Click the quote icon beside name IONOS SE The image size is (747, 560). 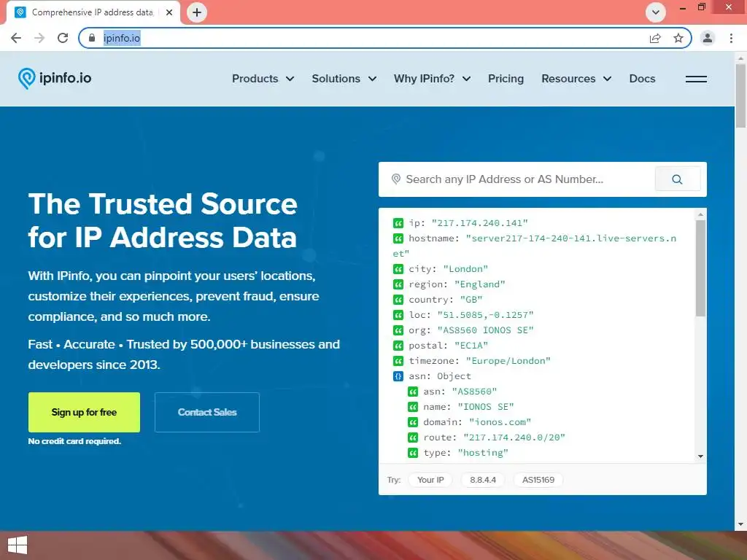413,407
